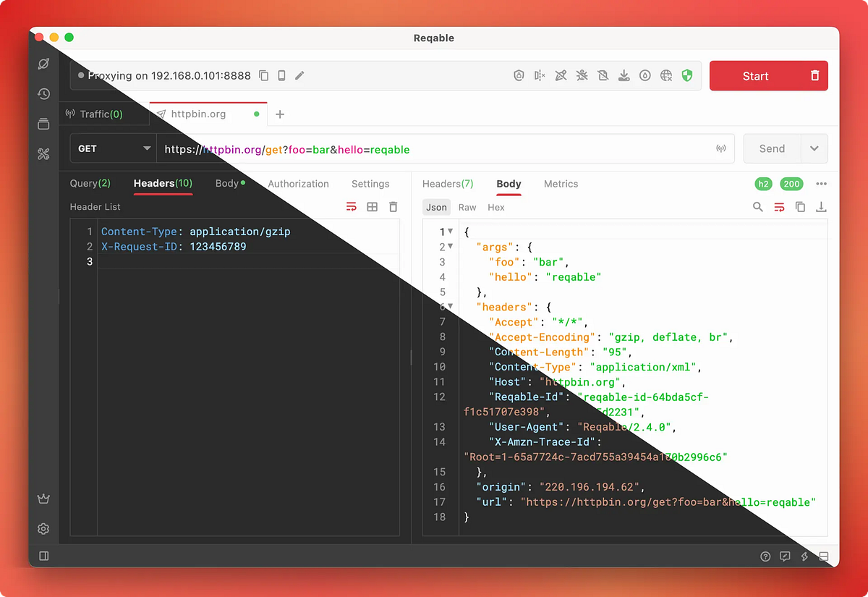The height and width of the screenshot is (597, 868).
Task: Click the crown premium icon in the sidebar
Action: (43, 499)
